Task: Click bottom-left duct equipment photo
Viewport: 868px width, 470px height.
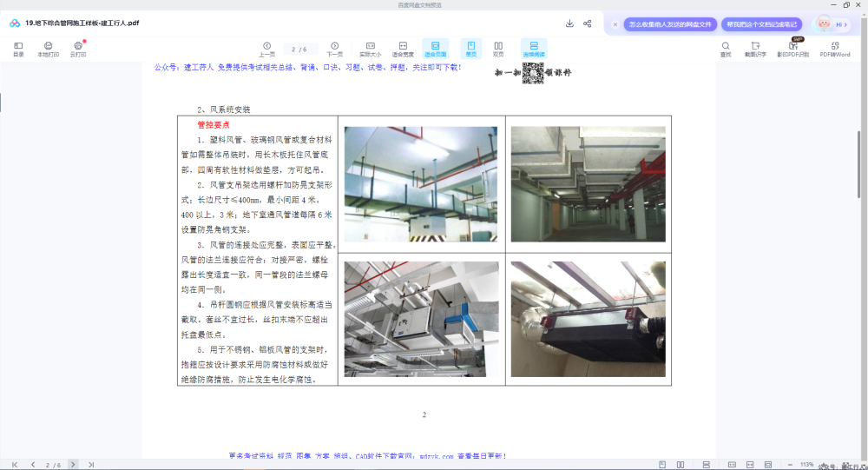Action: click(421, 319)
